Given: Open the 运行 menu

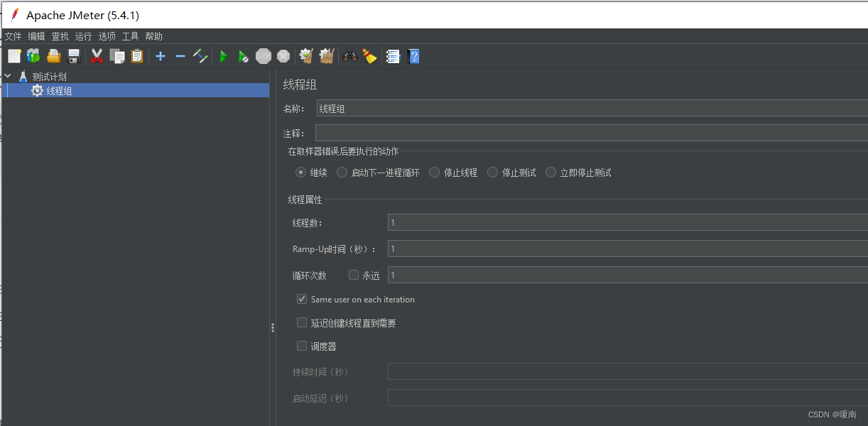Looking at the screenshot, I should click(83, 36).
